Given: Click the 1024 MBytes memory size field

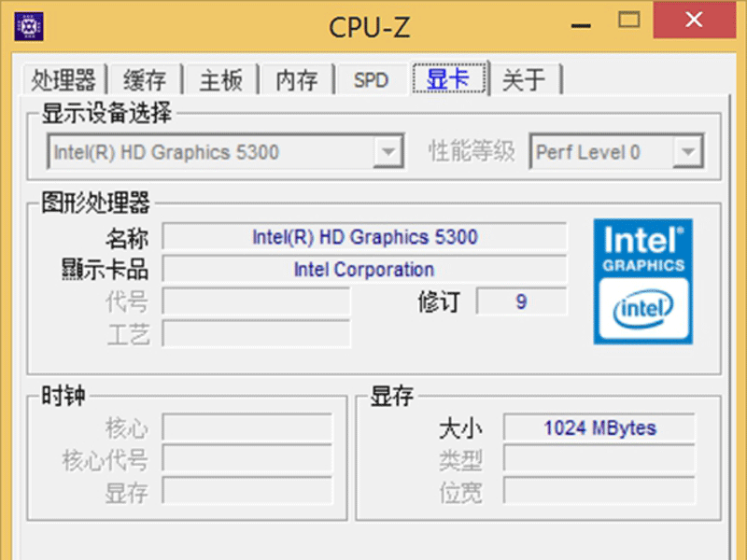Looking at the screenshot, I should click(599, 427).
